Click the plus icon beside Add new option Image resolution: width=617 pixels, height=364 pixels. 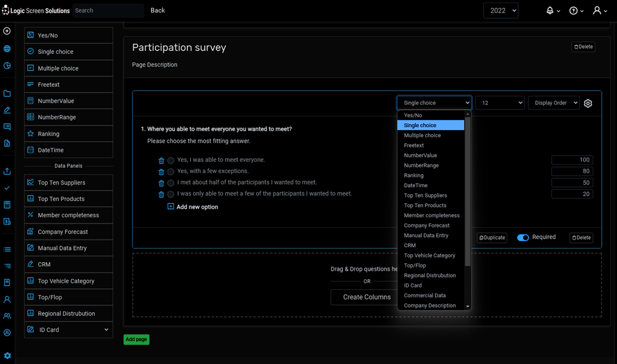[x=171, y=206]
